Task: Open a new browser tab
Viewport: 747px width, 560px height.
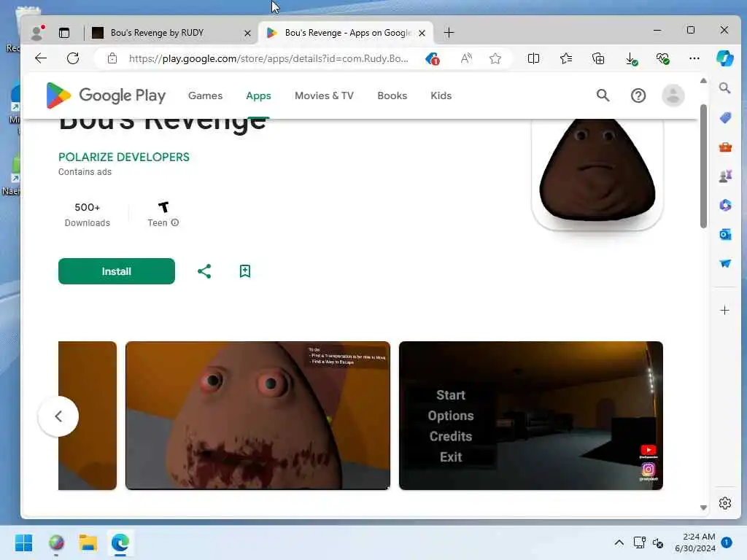Action: (x=449, y=32)
